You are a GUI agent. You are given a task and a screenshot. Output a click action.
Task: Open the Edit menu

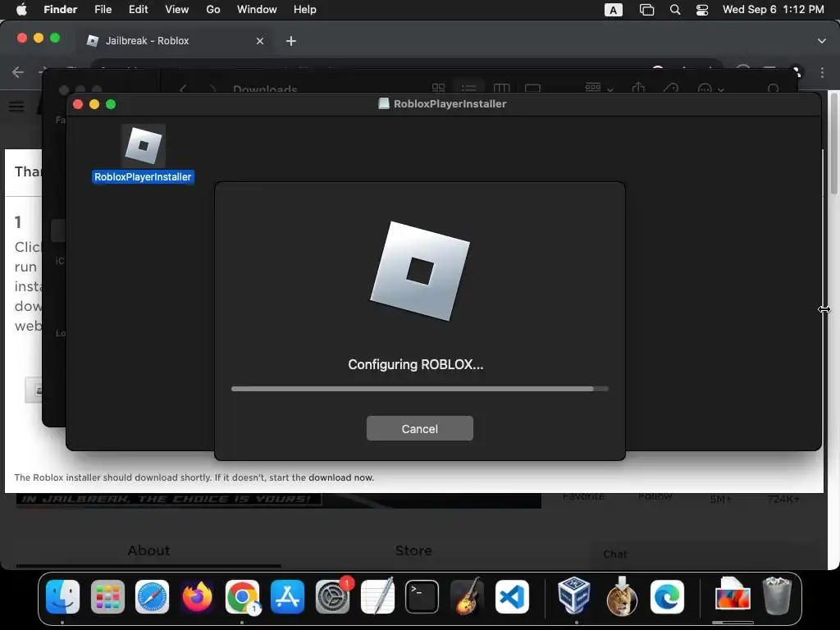(138, 10)
